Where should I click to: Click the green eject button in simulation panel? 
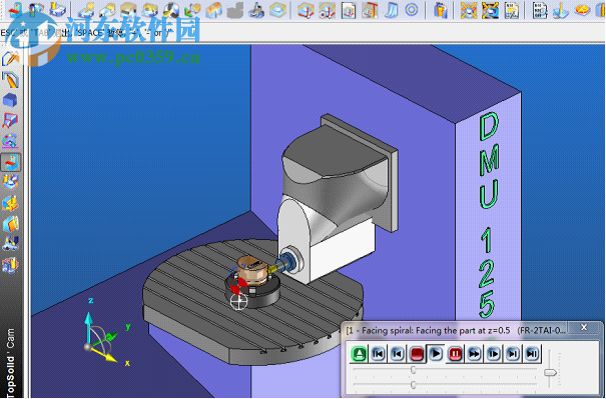tap(359, 353)
